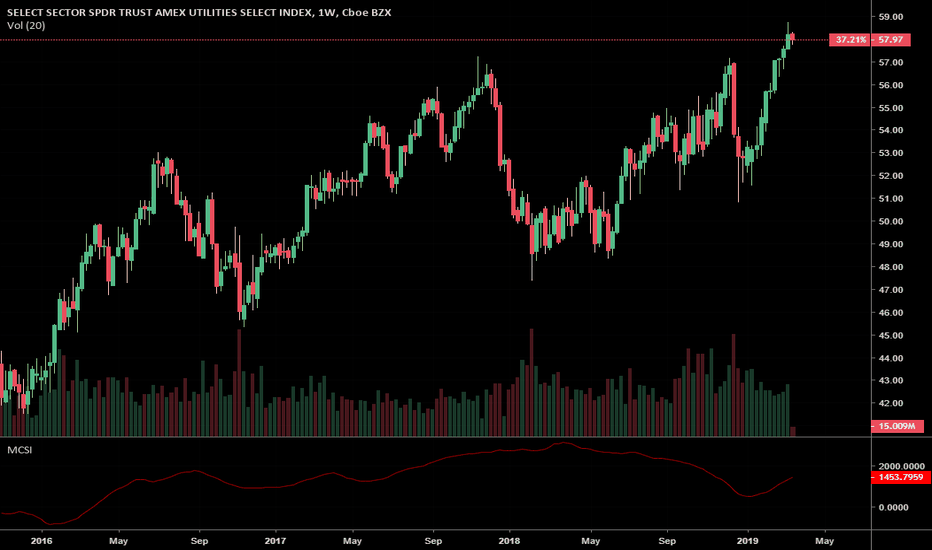Click the 50.00 price axis label

(891, 221)
